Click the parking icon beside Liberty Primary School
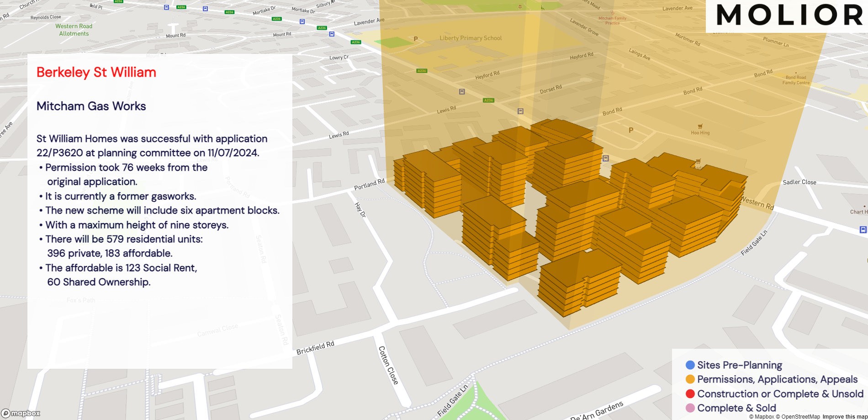Viewport: 868px width, 420px height. [416, 39]
